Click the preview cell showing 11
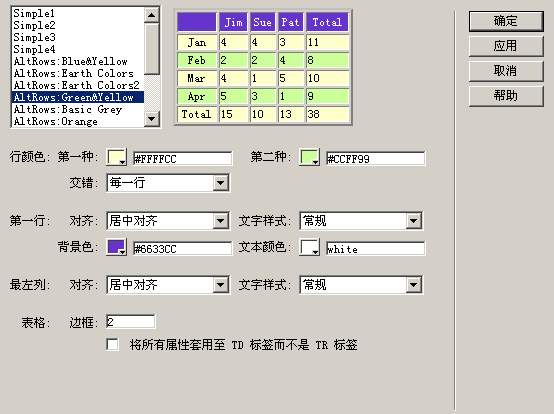The width and height of the screenshot is (554, 414). tap(328, 42)
